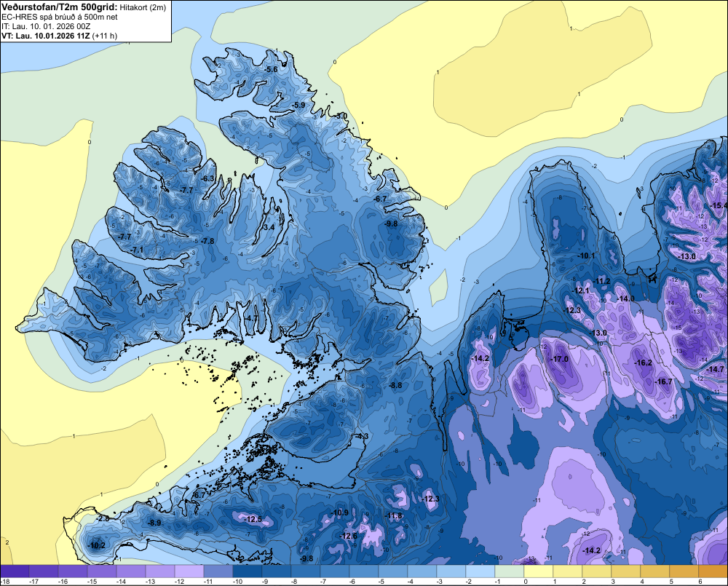
Task: Click the -2.8 temperature label
Action: [x=103, y=518]
